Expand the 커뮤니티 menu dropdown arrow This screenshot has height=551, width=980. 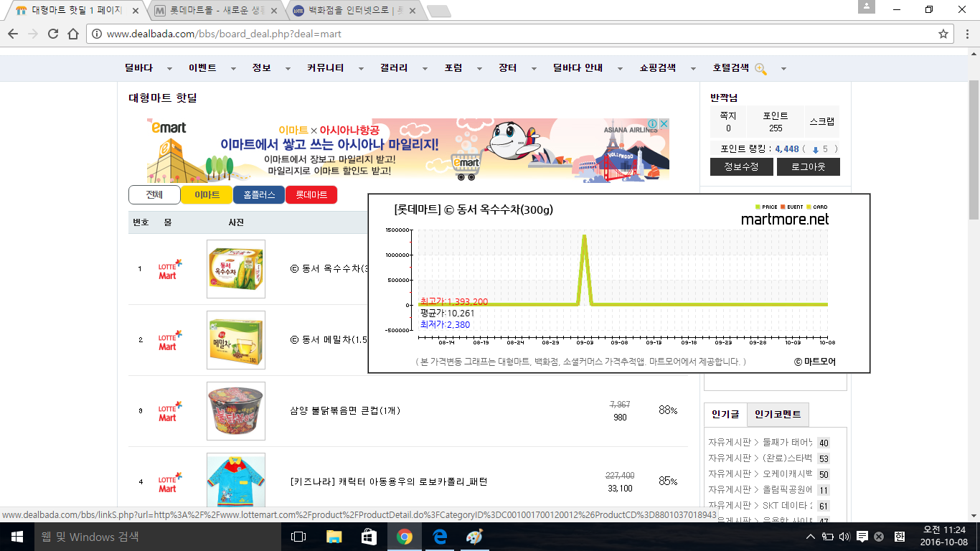(x=361, y=69)
